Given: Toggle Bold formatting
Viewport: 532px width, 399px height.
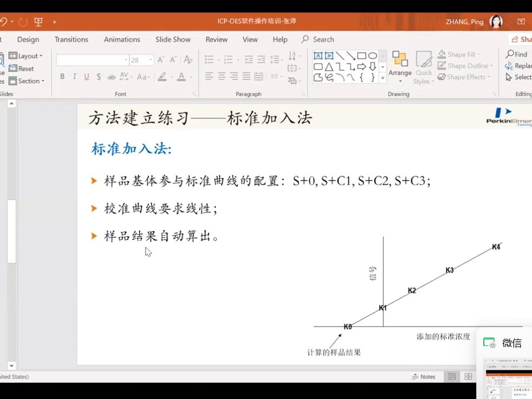Looking at the screenshot, I should (62, 77).
